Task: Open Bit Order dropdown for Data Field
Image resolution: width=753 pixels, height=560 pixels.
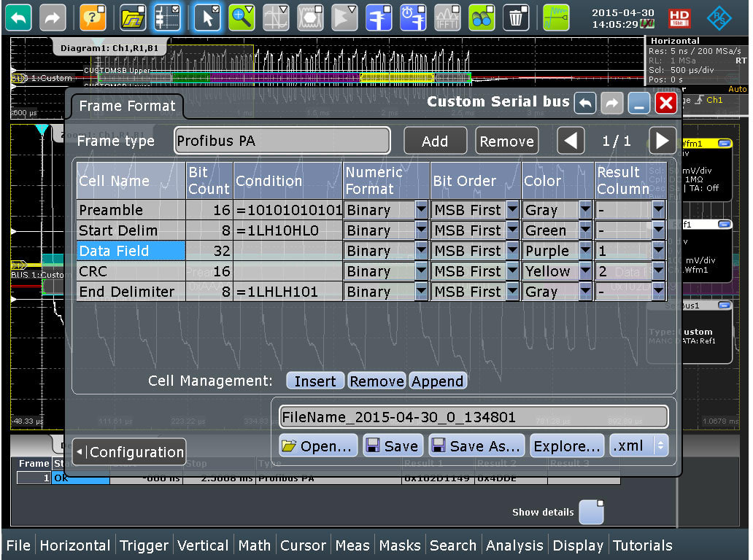Action: coord(512,251)
